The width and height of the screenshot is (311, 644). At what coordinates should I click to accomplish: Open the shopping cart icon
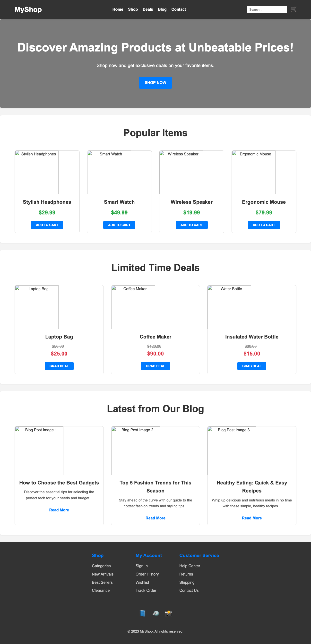click(293, 9)
